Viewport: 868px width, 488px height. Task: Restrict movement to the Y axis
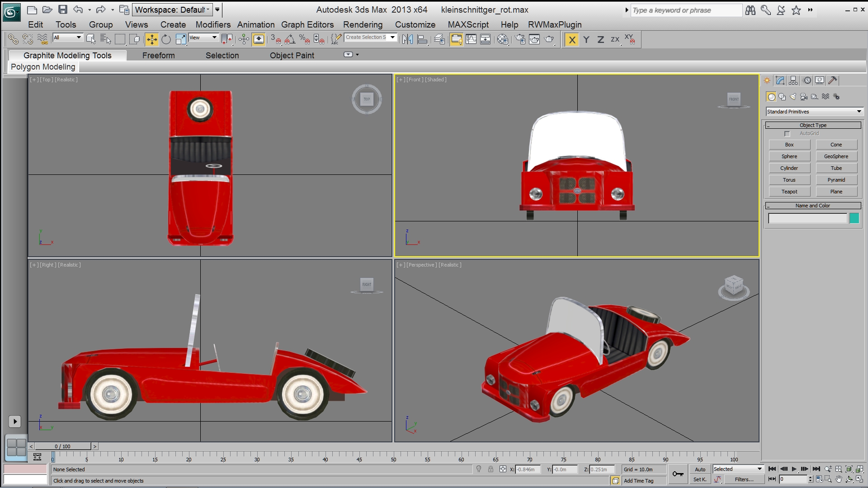click(586, 40)
